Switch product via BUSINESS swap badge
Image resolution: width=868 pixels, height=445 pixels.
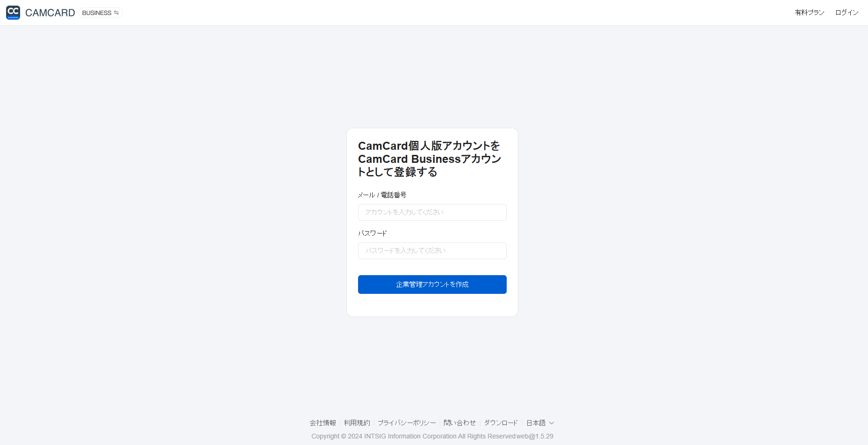[x=100, y=13]
